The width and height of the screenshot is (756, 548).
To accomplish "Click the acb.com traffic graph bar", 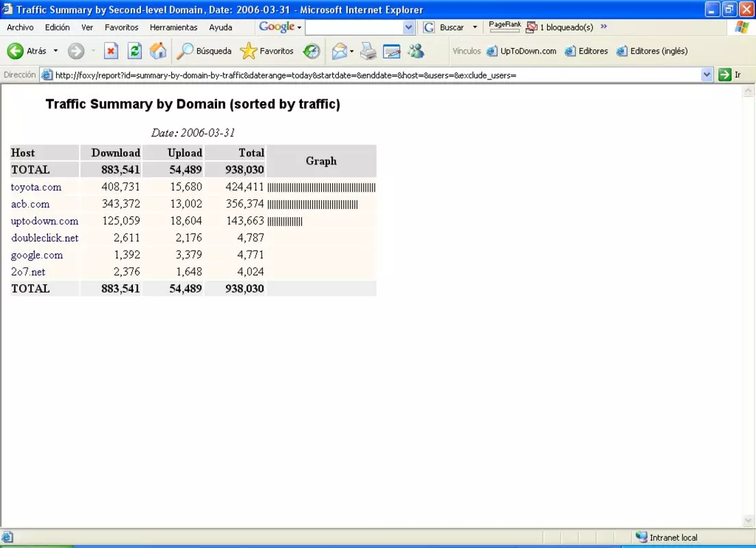I will [x=313, y=205].
